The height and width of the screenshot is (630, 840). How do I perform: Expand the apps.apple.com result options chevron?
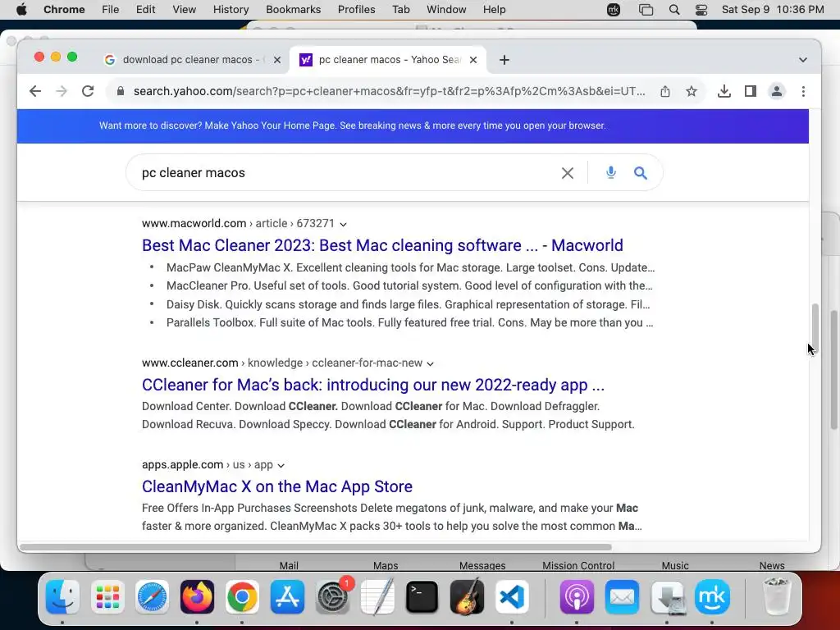[281, 466]
